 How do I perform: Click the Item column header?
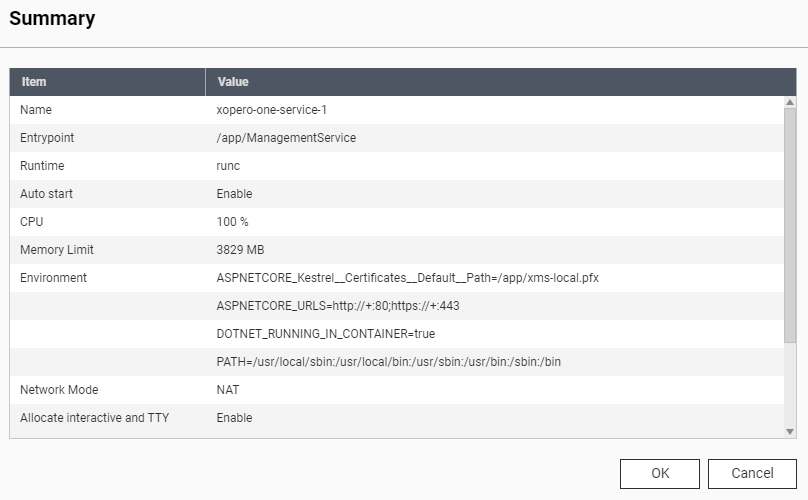[34, 82]
